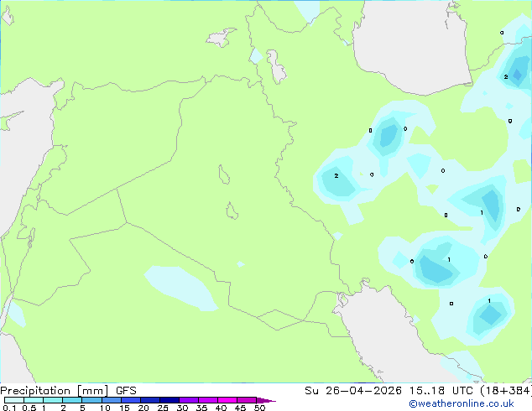Click the 20–25 mm legend color swatch
This screenshot has width=532, height=411.
click(x=150, y=400)
